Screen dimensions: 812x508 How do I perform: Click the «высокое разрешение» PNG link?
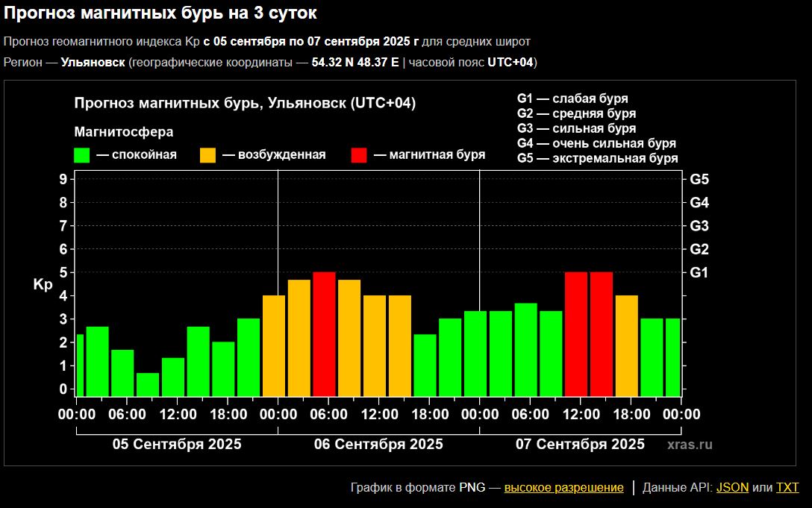click(x=563, y=488)
